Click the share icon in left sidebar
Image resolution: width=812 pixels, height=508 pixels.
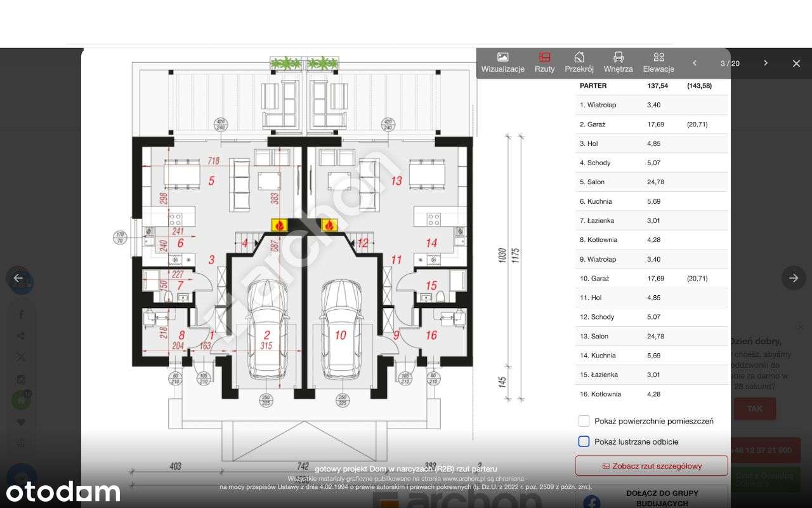click(x=21, y=336)
